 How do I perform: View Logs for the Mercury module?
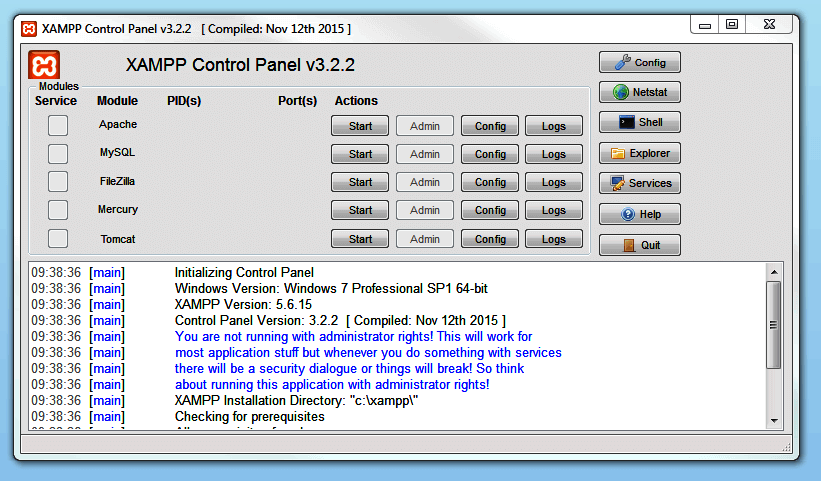(x=553, y=210)
